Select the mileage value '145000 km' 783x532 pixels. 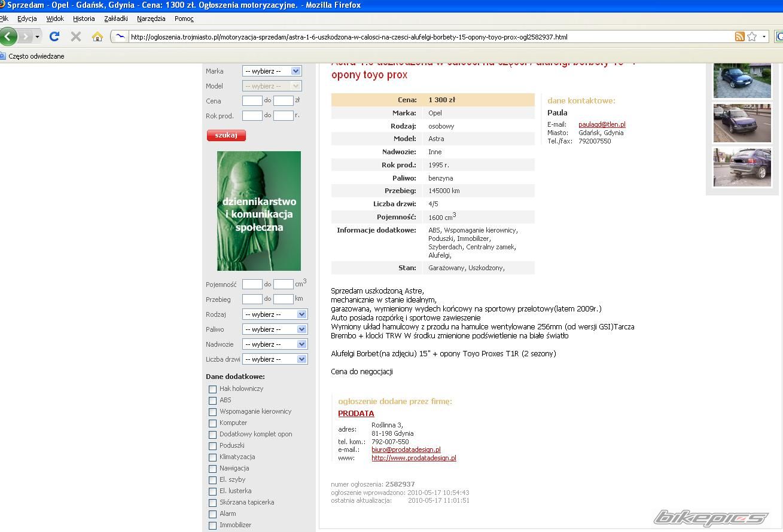444,191
